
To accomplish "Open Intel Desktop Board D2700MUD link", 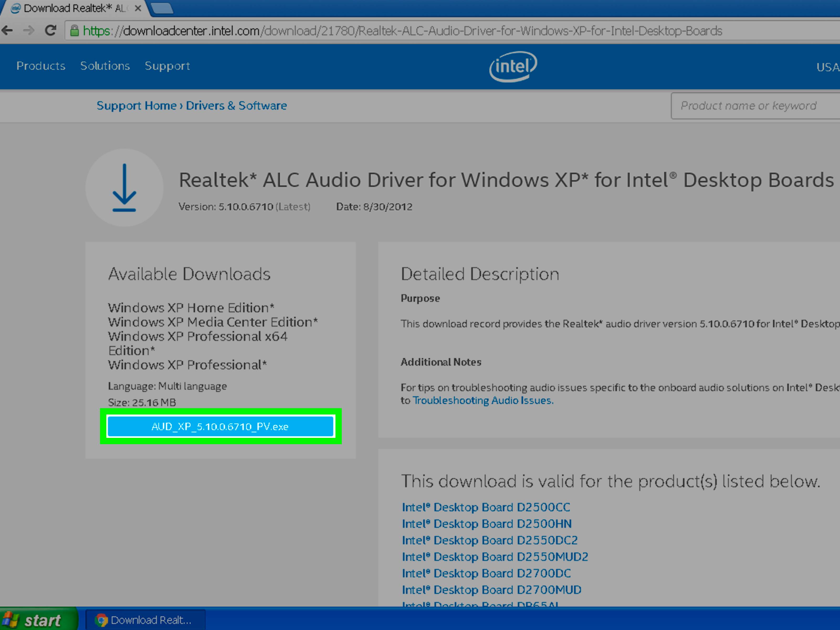I will pos(491,590).
